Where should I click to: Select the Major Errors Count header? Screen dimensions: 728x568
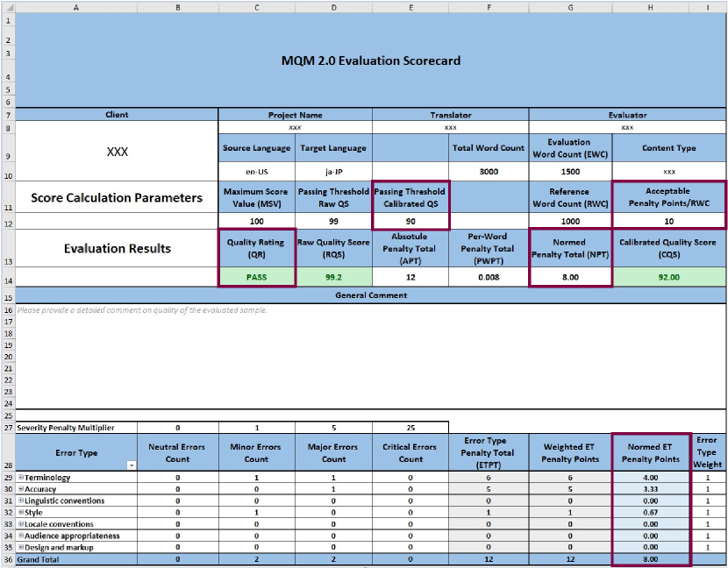tap(333, 452)
